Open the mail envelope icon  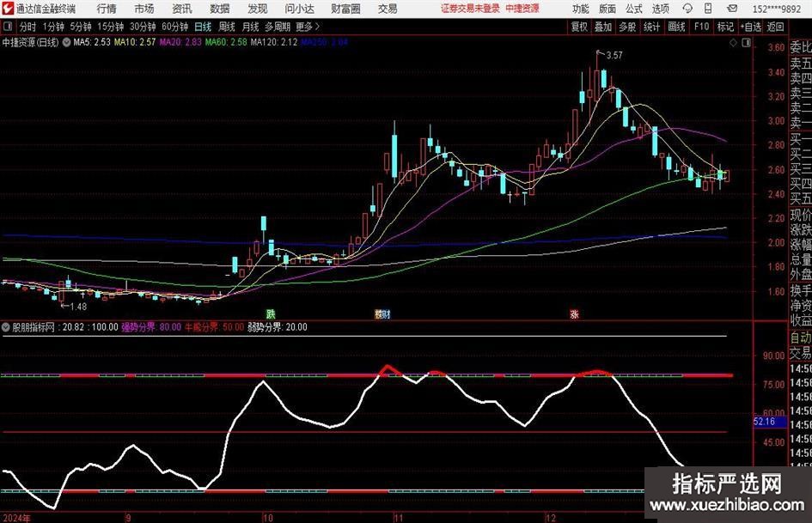[x=732, y=9]
